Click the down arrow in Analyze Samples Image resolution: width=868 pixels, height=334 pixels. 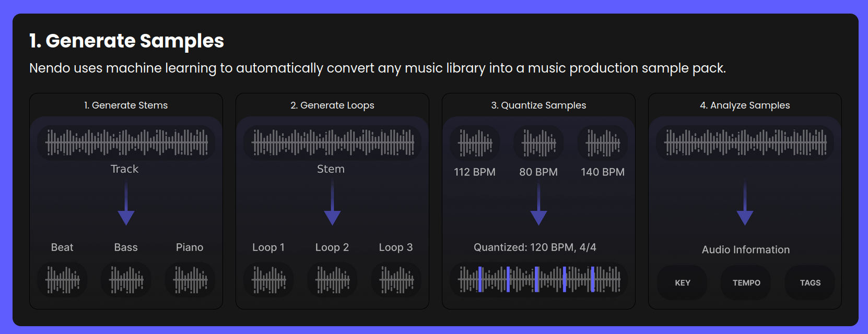click(x=745, y=202)
